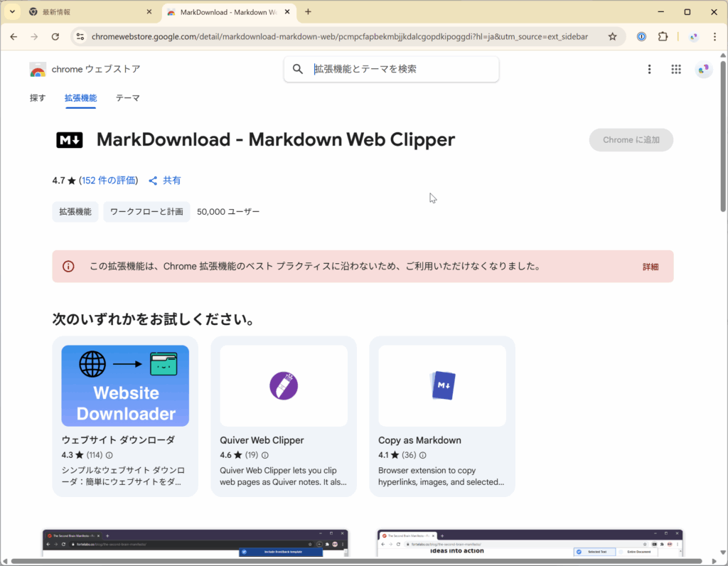This screenshot has height=566, width=728.
Task: Click the search magnifier icon
Action: pos(298,69)
